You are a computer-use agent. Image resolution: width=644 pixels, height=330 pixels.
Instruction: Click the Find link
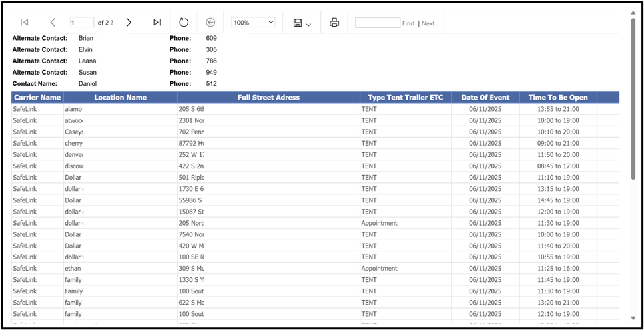pyautogui.click(x=408, y=23)
